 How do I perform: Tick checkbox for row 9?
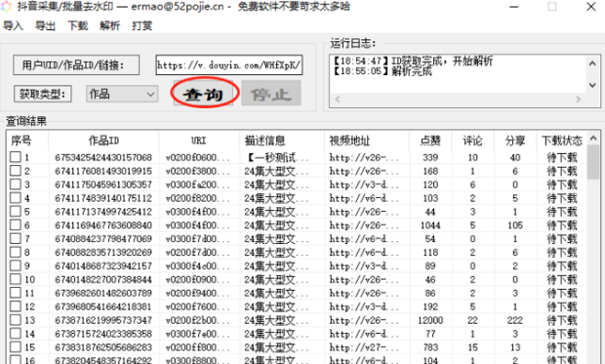pyautogui.click(x=16, y=265)
